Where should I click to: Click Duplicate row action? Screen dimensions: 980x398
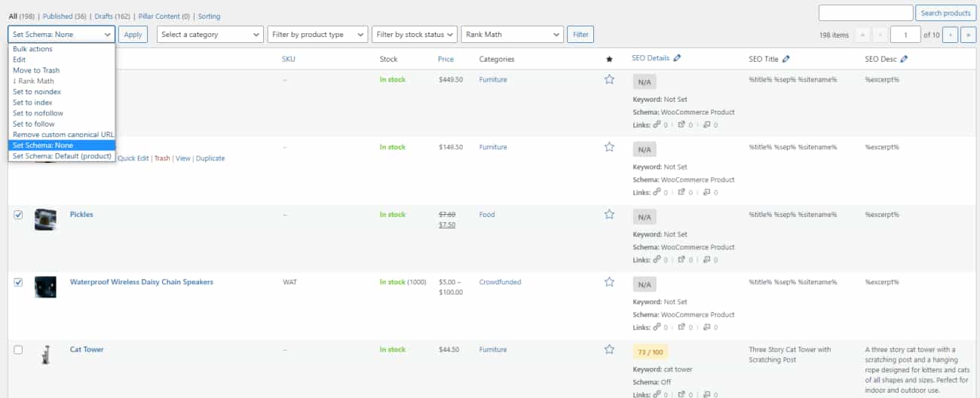(x=210, y=158)
